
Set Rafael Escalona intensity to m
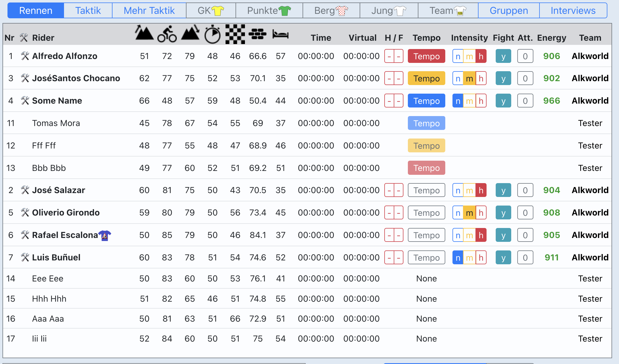coord(469,235)
